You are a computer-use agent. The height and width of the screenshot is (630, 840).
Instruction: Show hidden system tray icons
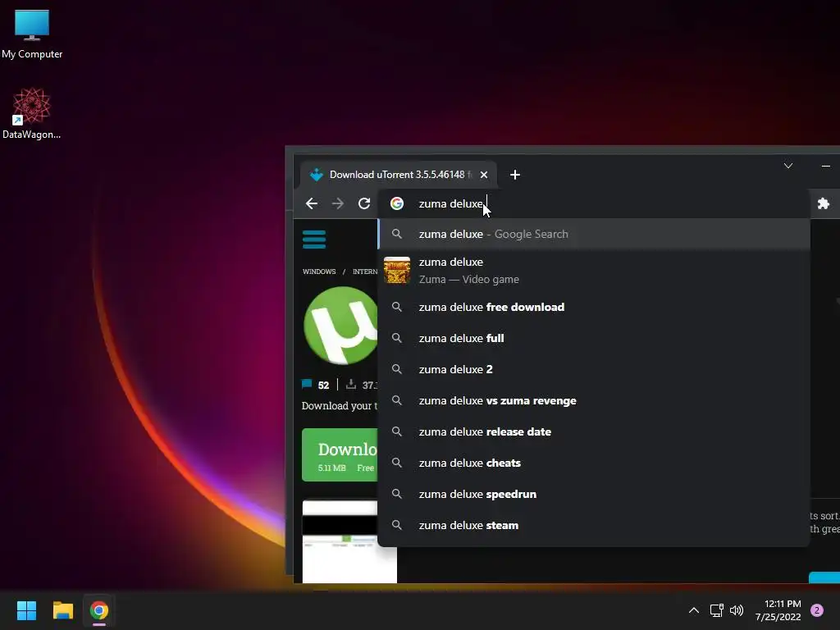(694, 610)
